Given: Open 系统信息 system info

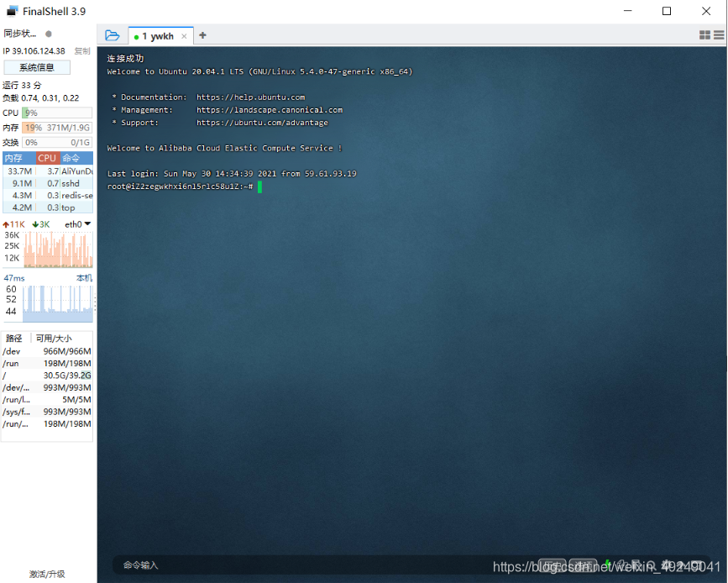Looking at the screenshot, I should click(x=37, y=67).
